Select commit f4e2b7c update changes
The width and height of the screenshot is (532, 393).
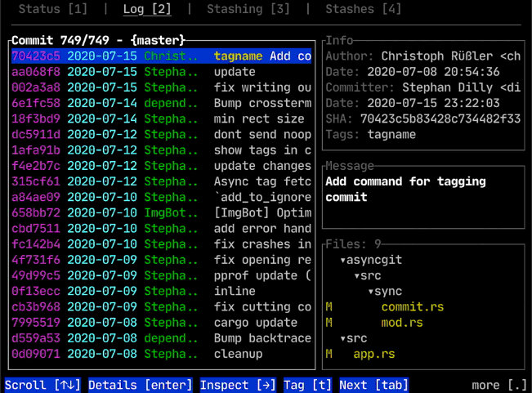(x=161, y=166)
